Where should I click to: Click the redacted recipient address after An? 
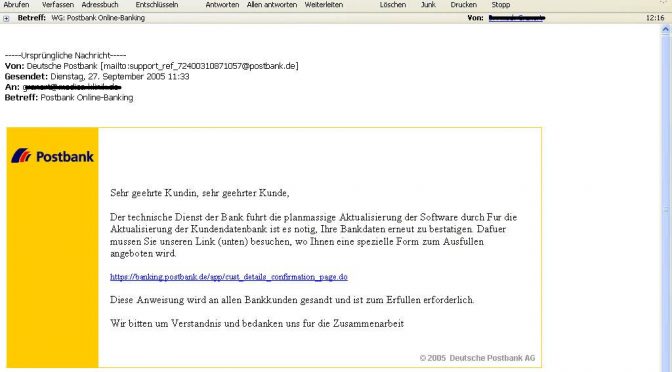[72, 87]
